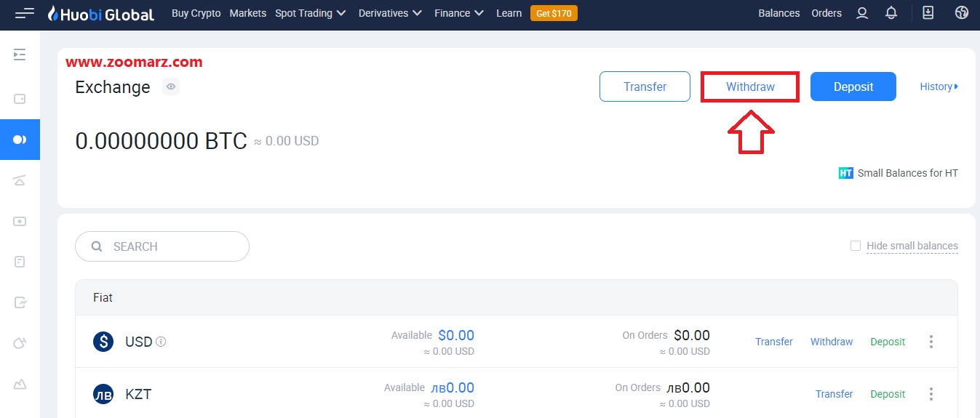Viewport: 980px width, 418px height.
Task: Click KZT On Orders value лв0.00
Action: coord(688,387)
